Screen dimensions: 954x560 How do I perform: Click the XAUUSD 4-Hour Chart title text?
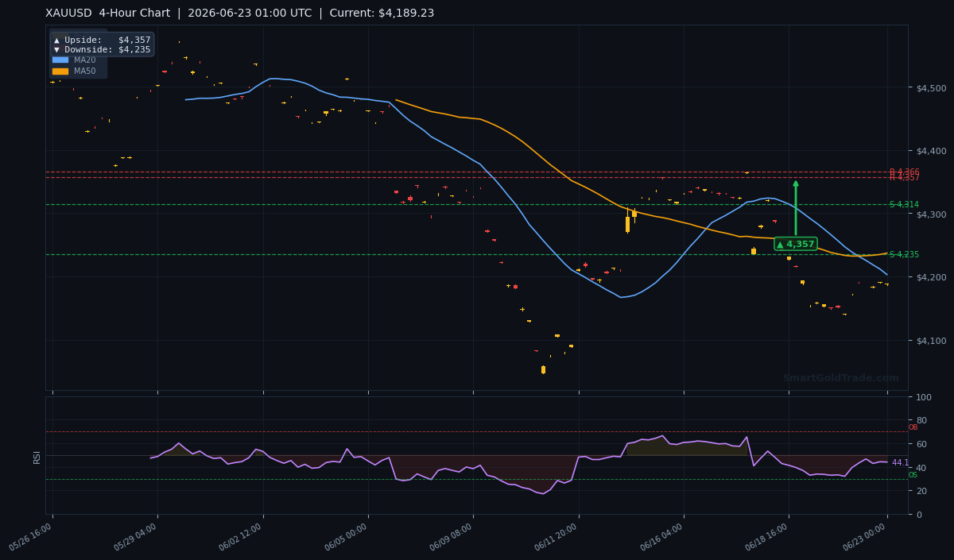coord(239,13)
